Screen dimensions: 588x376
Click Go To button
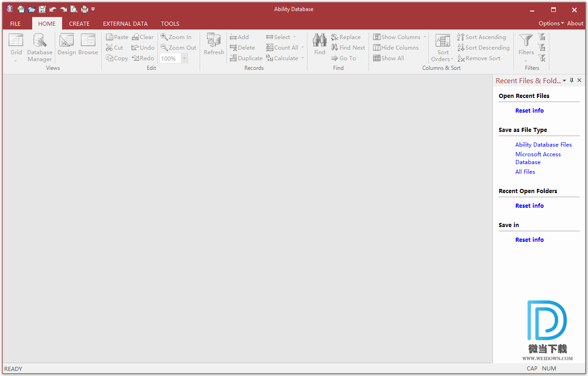click(344, 58)
